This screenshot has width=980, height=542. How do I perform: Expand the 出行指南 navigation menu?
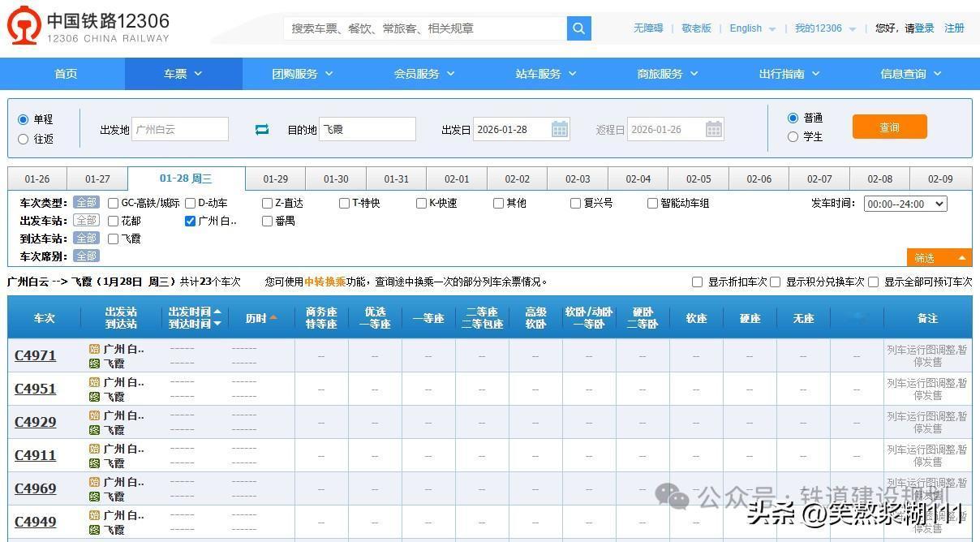pos(789,74)
